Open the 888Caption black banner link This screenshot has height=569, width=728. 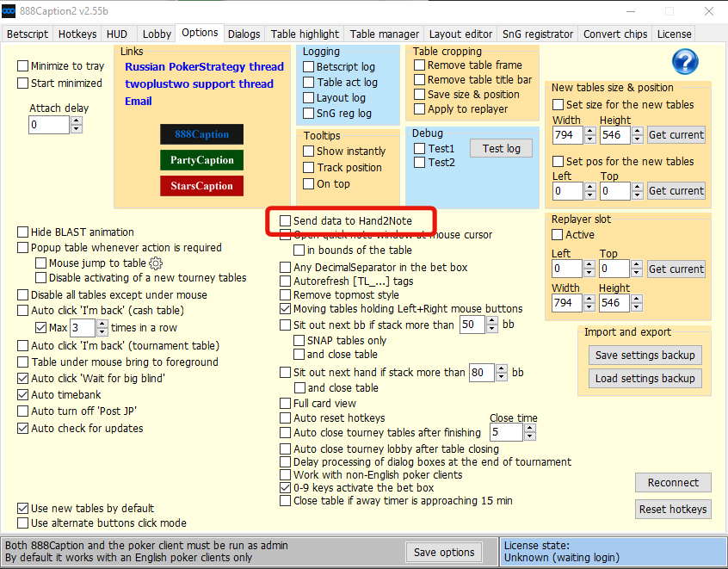(201, 134)
